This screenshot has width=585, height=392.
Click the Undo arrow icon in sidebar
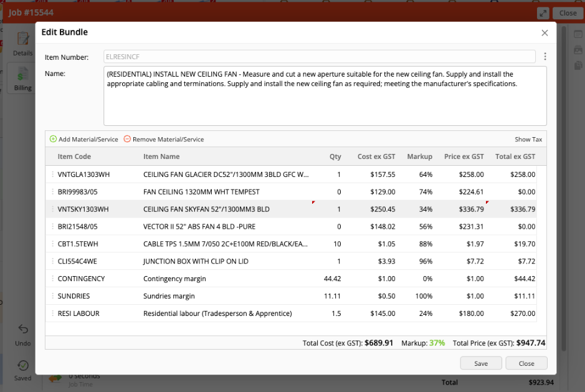23,329
